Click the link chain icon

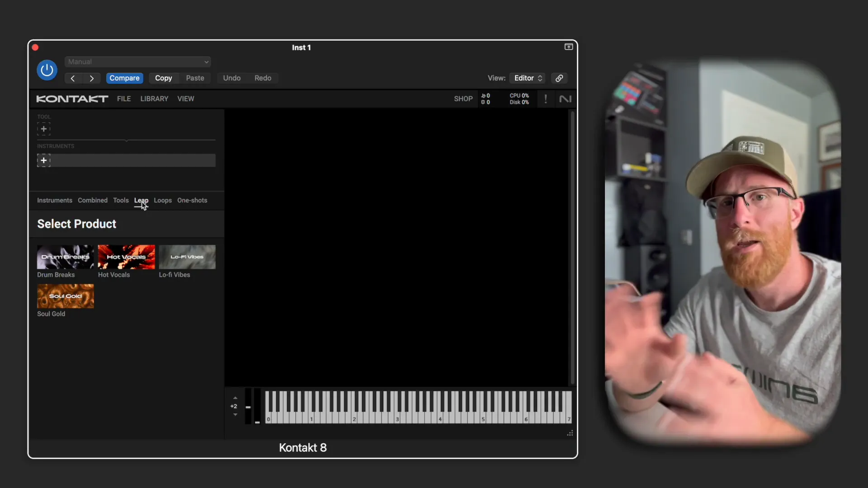click(559, 78)
